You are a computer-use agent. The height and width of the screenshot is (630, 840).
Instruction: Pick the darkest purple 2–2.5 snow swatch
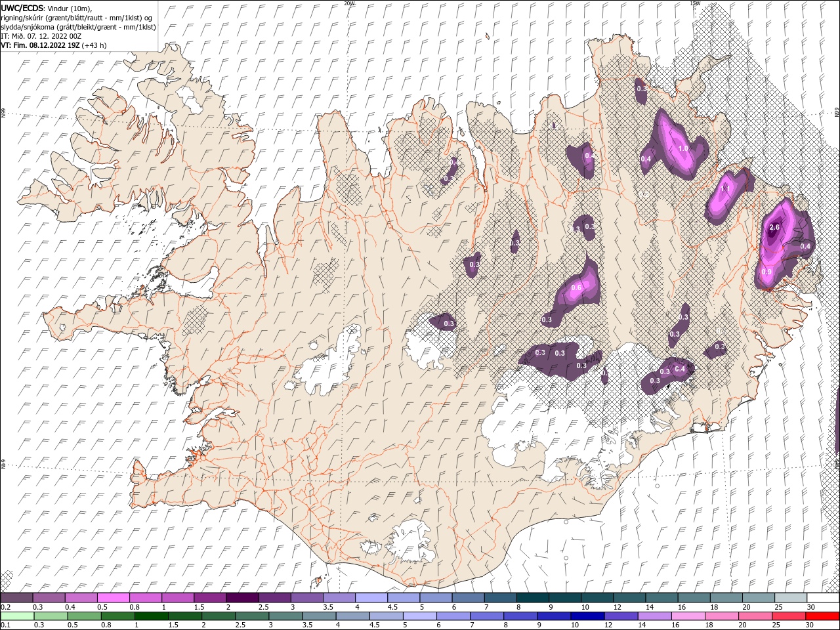pyautogui.click(x=242, y=598)
